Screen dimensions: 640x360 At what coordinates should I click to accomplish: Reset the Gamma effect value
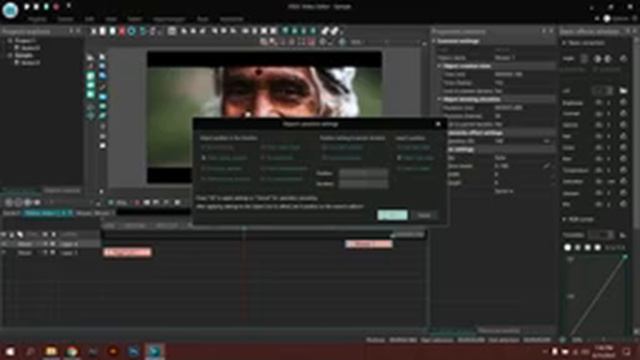pos(623,125)
